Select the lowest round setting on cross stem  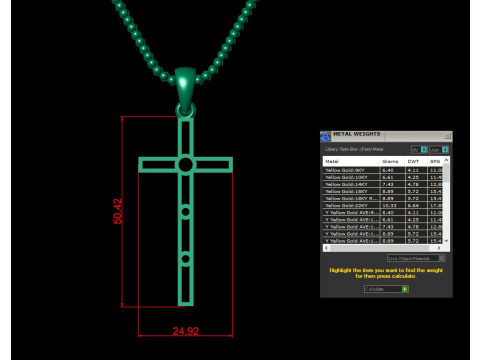[186, 259]
